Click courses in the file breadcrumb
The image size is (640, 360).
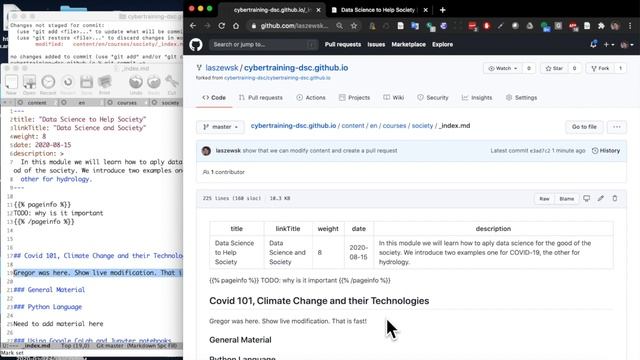[394, 126]
